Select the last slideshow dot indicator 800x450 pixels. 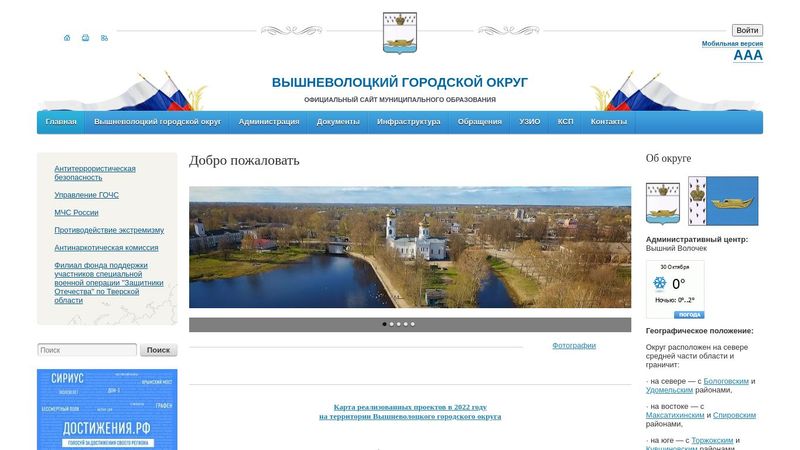(412, 324)
